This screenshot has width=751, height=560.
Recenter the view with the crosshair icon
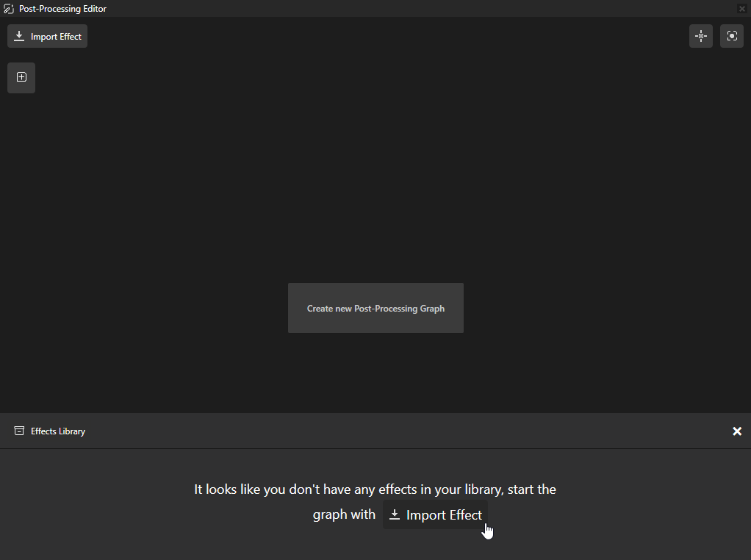tap(700, 35)
